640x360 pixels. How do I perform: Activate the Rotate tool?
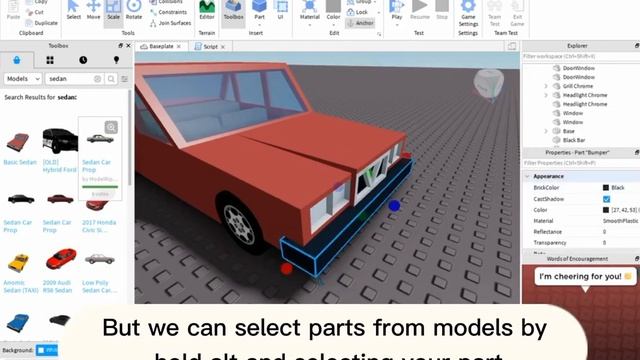pos(133,10)
